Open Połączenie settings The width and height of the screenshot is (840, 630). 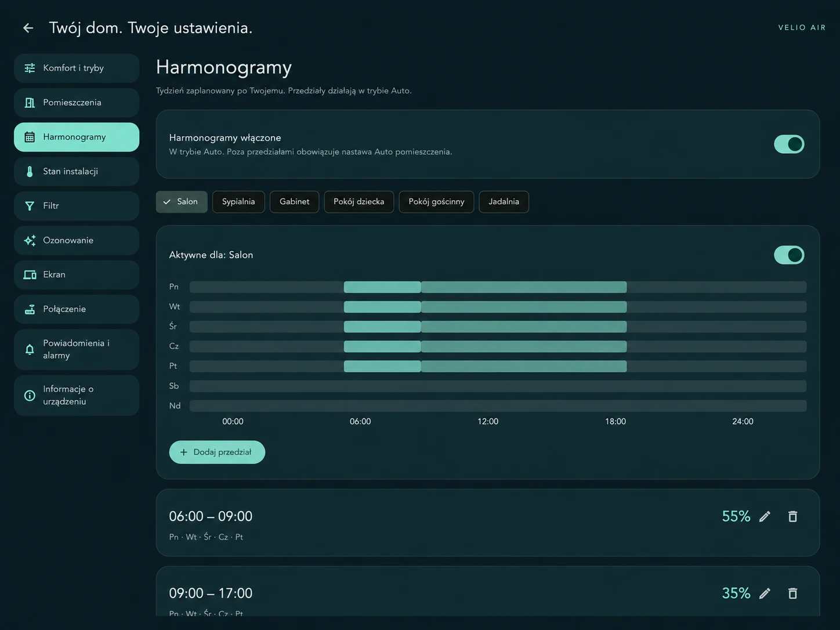click(77, 309)
